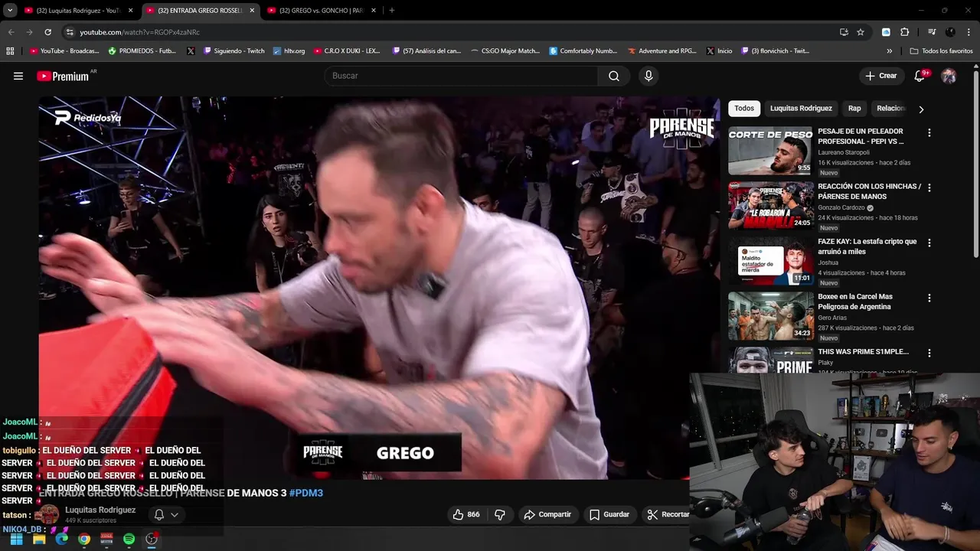Viewport: 980px width, 551px height.
Task: Open the YouTube hamburger guide menu
Action: pos(18,76)
